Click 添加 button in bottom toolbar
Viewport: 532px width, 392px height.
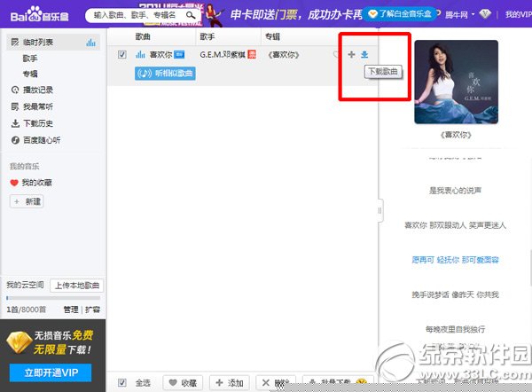click(x=230, y=383)
